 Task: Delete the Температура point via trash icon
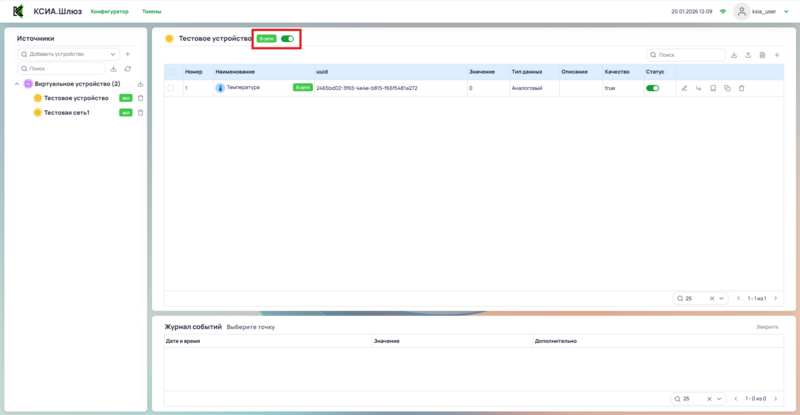pos(741,88)
